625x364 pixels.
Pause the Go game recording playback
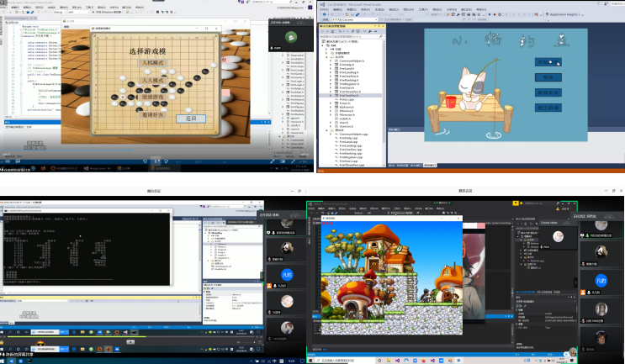point(157,161)
